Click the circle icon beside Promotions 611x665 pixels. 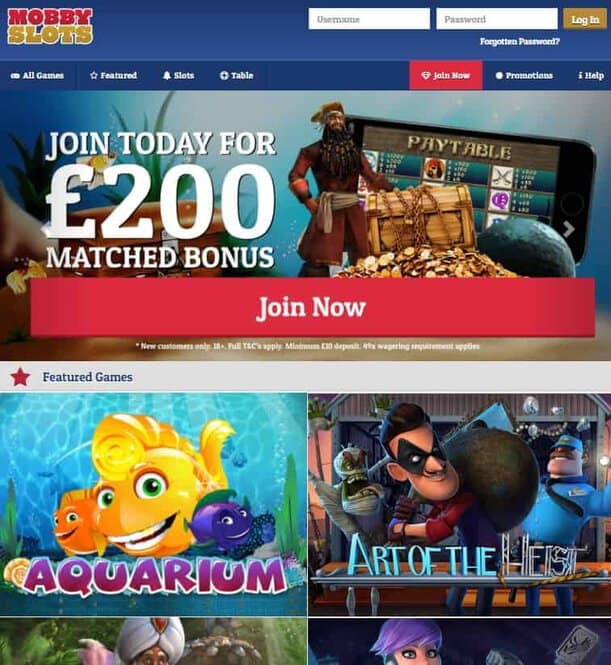point(499,75)
